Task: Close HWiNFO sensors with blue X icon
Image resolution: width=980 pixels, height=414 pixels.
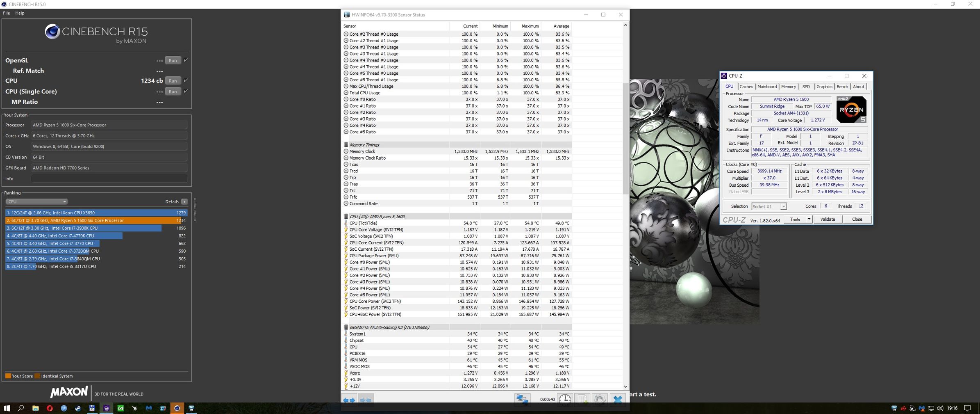Action: (618, 399)
